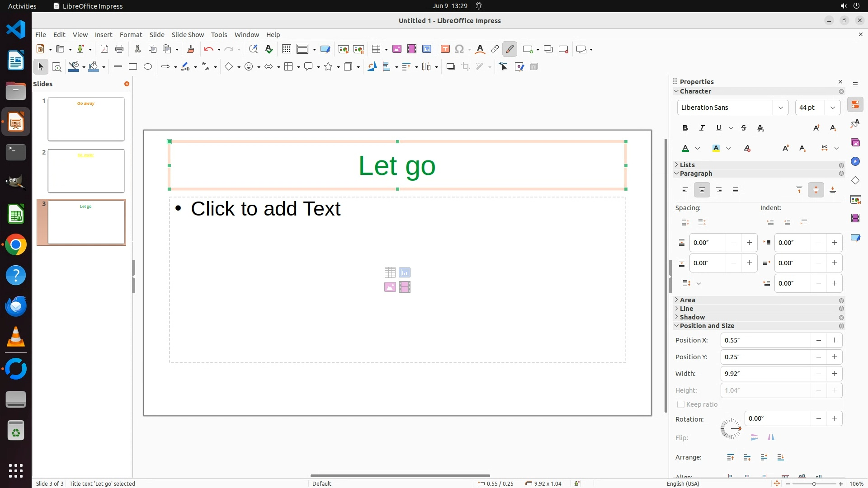The width and height of the screenshot is (868, 488).
Task: Click the Insert Table icon
Action: tap(376, 49)
